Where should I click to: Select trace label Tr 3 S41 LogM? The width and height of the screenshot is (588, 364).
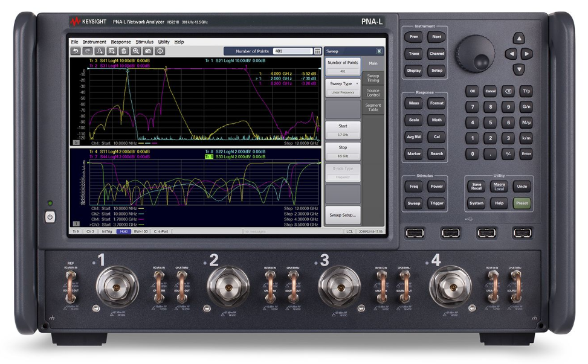[119, 60]
